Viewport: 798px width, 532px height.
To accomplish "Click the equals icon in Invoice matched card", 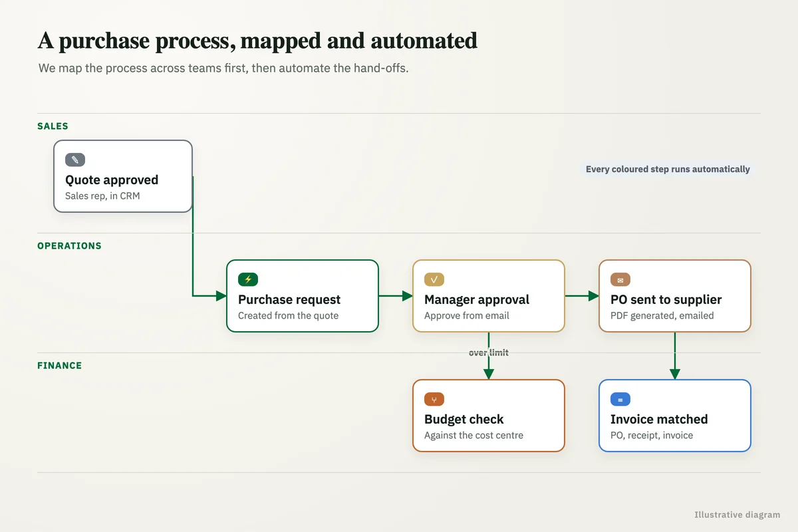I will point(620,399).
